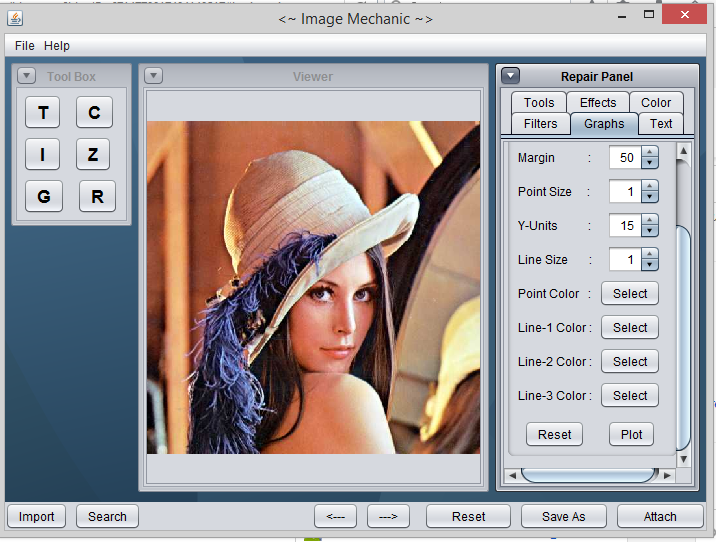Increase the Line Size value
Viewport: 716px width, 542px height.
tap(650, 254)
